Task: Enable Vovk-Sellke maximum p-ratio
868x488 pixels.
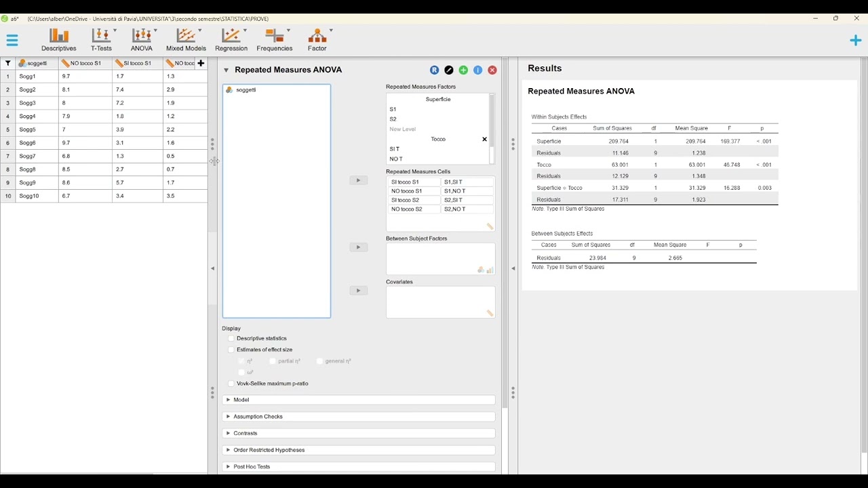Action: click(x=231, y=384)
